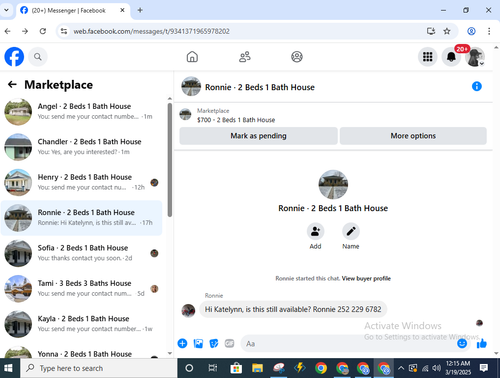This screenshot has width=500, height=378.
Task: Mark the listing as pending
Action: tap(258, 136)
